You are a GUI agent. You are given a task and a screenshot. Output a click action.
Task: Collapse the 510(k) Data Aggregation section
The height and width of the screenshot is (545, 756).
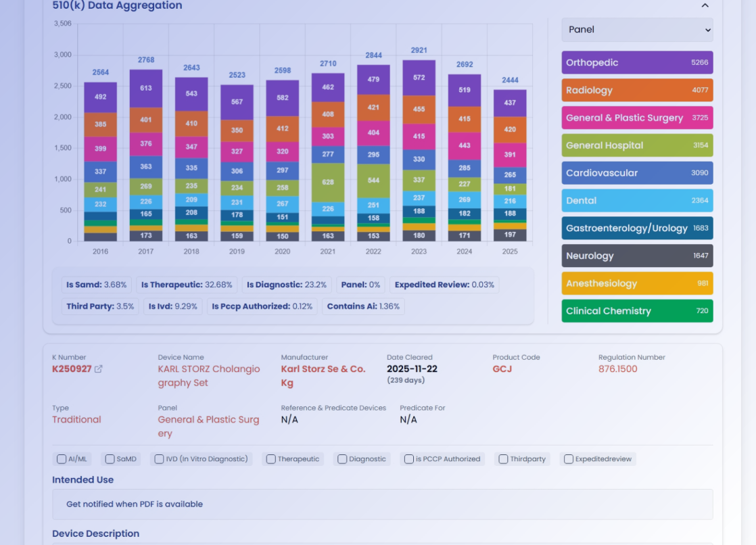click(705, 5)
